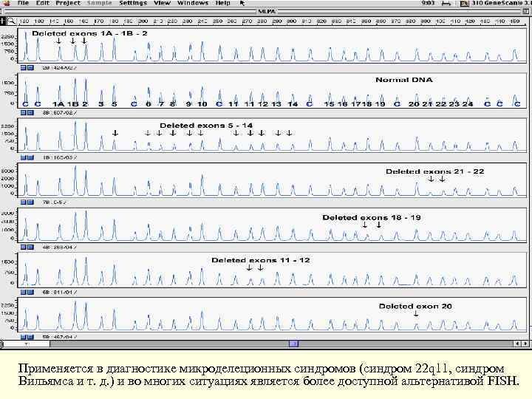The image size is (532, 399).
Task: Toggle left dye square beside 160/03 label
Action: tap(24, 157)
